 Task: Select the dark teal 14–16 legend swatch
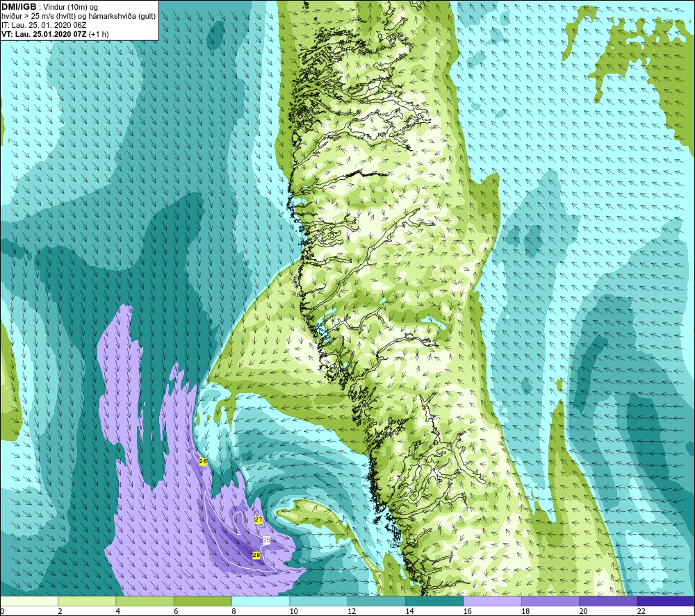pyautogui.click(x=434, y=601)
